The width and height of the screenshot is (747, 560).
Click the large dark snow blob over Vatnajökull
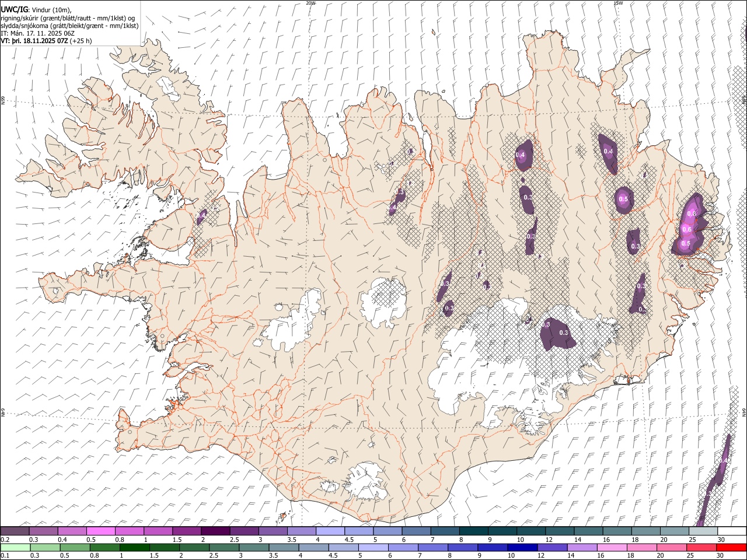pos(557,334)
